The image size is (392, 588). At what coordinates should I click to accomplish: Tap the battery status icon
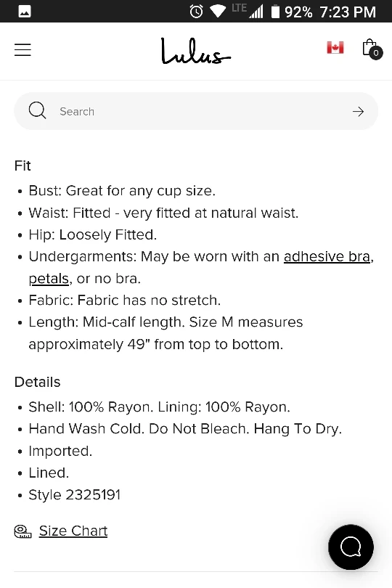(x=275, y=12)
